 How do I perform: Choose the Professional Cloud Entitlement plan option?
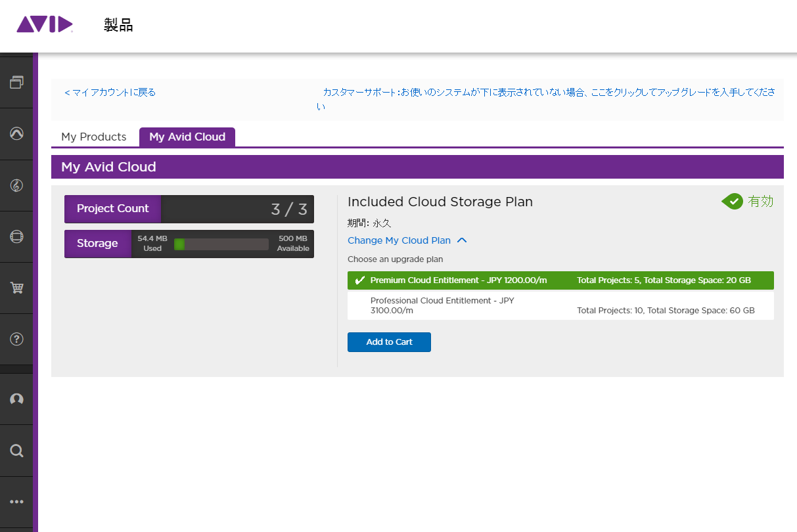(x=560, y=305)
